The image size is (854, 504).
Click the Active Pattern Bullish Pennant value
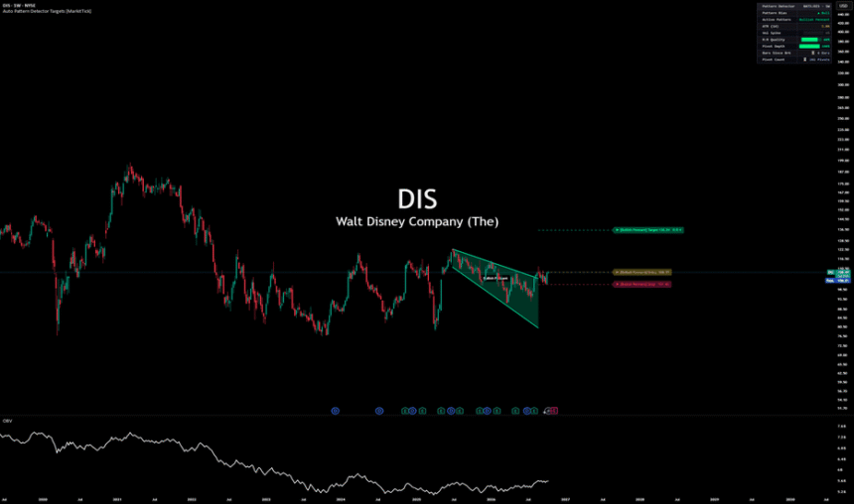(814, 20)
